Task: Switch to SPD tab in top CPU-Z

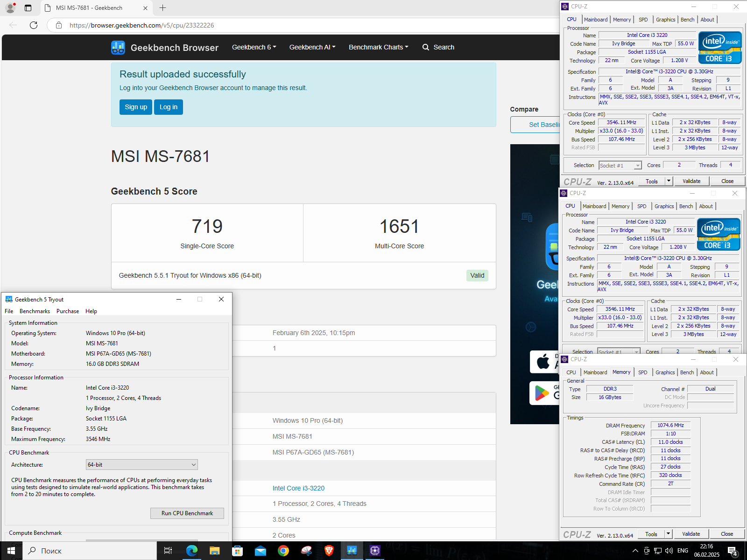Action: 643,20
